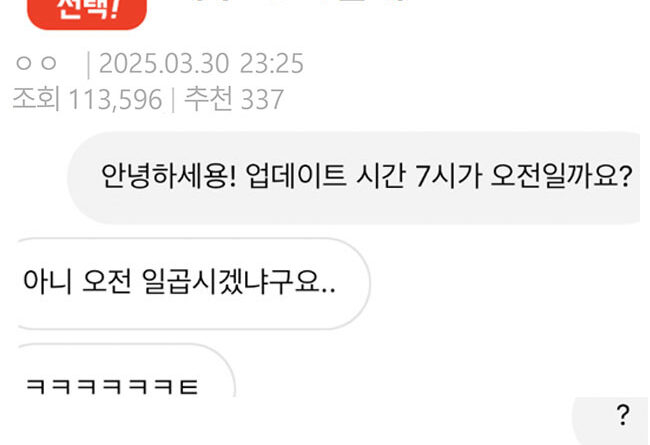Click the post time 23:25
Image resolution: width=650 pixels, height=445 pixels.
pos(272,63)
